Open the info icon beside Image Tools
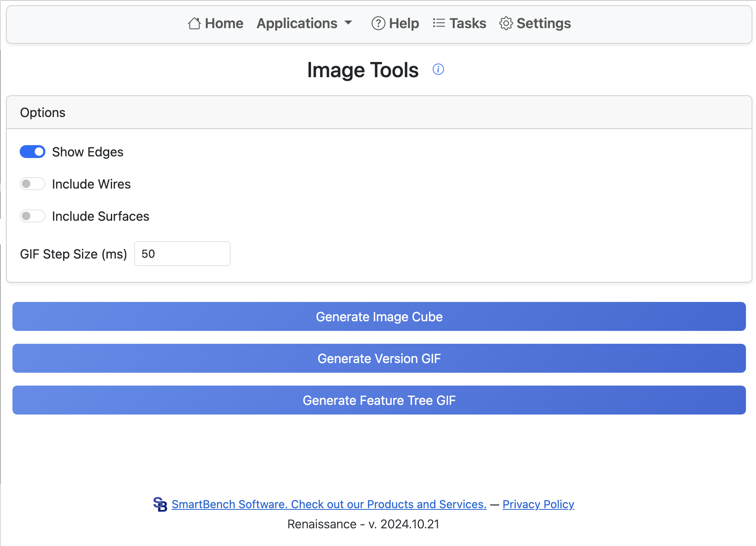 coord(438,70)
